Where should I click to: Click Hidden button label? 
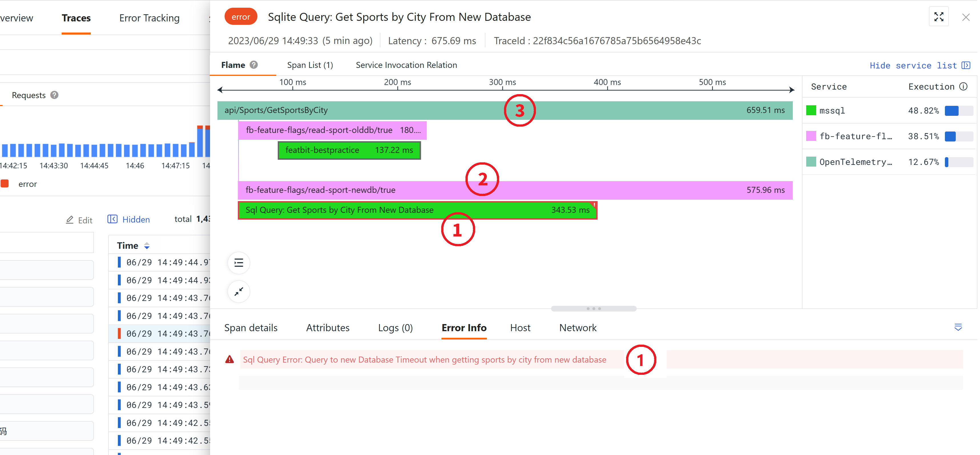pos(136,219)
